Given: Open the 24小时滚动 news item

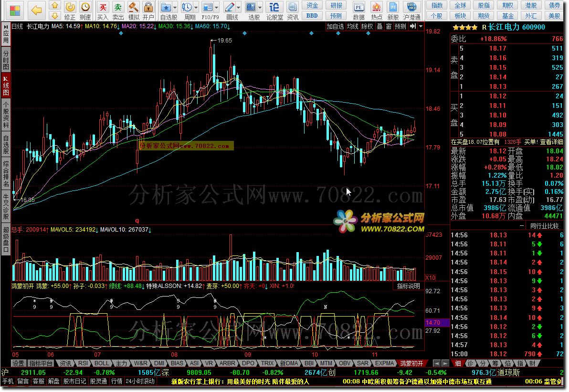Looking at the screenshot, I should (x=140, y=381).
